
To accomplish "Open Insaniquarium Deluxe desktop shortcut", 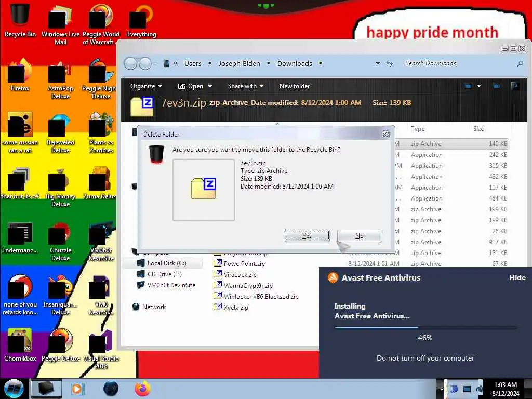I will 60,295.
